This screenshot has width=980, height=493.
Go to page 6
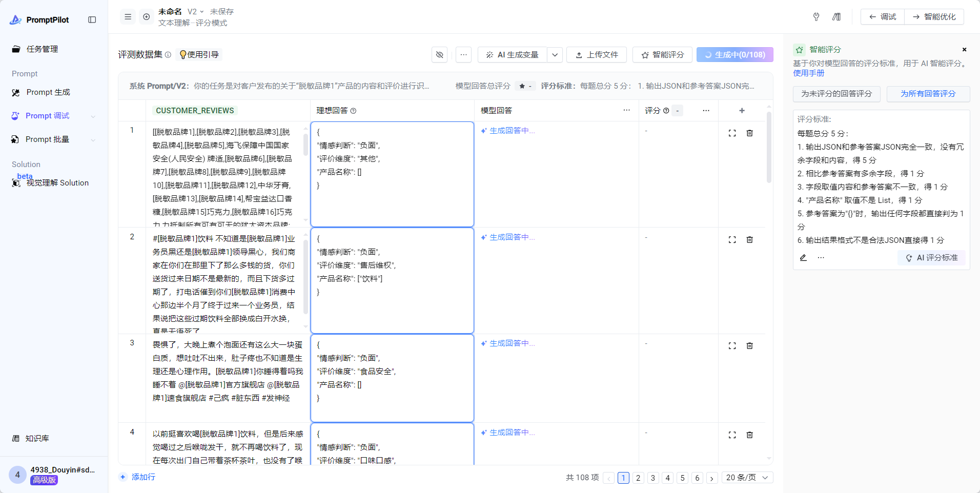(697, 478)
